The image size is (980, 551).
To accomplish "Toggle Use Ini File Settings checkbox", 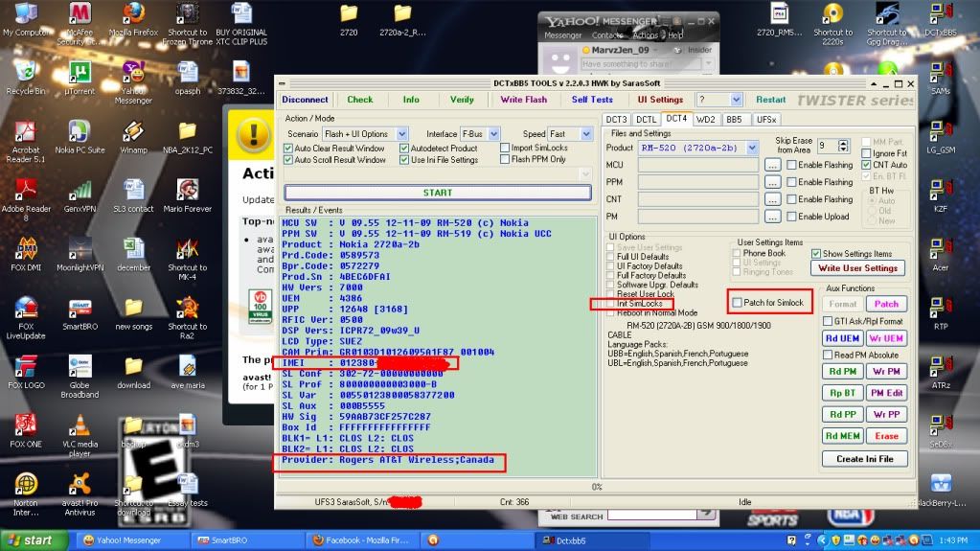I will [404, 159].
